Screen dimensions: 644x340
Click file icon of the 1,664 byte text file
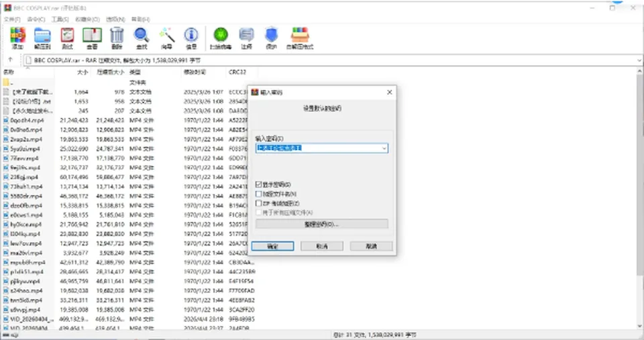6,92
